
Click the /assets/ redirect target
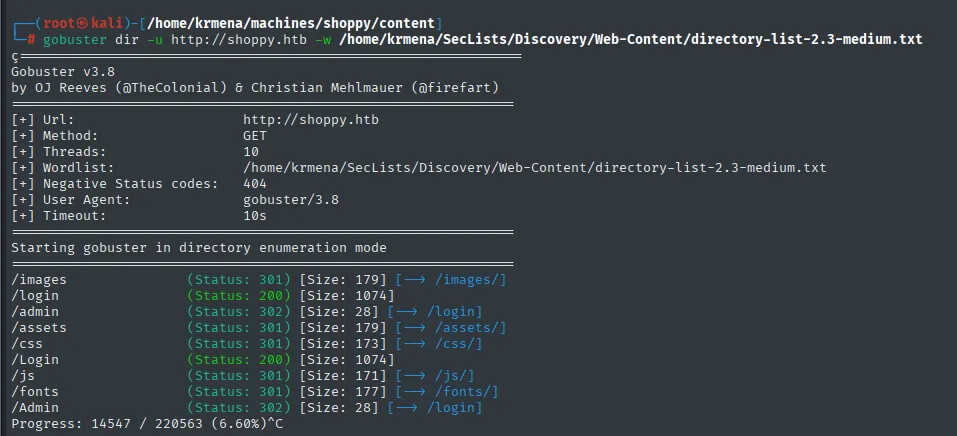471,327
